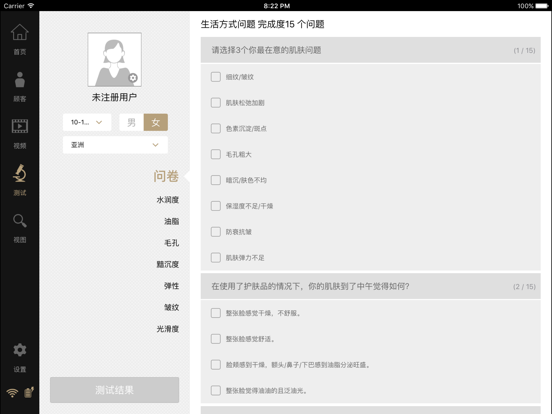Click question header 请选择3个你最在意的肌肤问题
The height and width of the screenshot is (414, 552).
(371, 50)
